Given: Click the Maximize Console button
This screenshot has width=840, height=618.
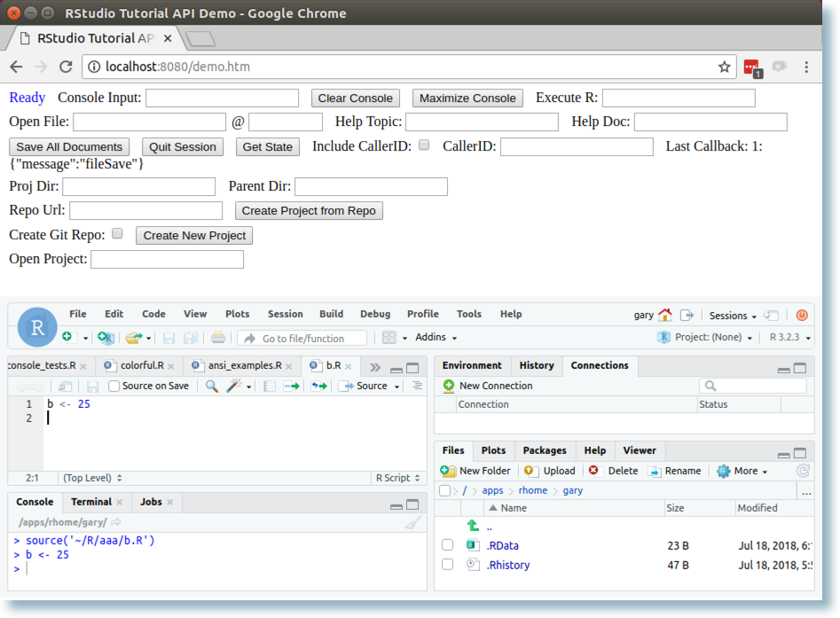Looking at the screenshot, I should pyautogui.click(x=467, y=98).
